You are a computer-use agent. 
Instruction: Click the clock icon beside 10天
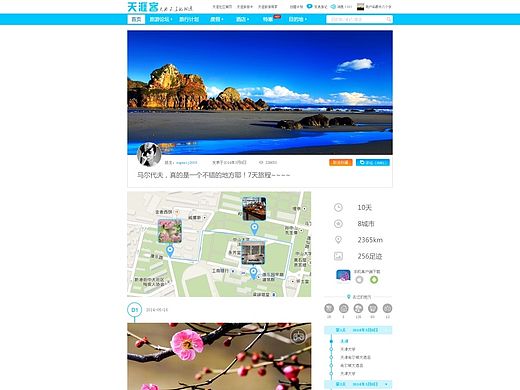click(338, 207)
